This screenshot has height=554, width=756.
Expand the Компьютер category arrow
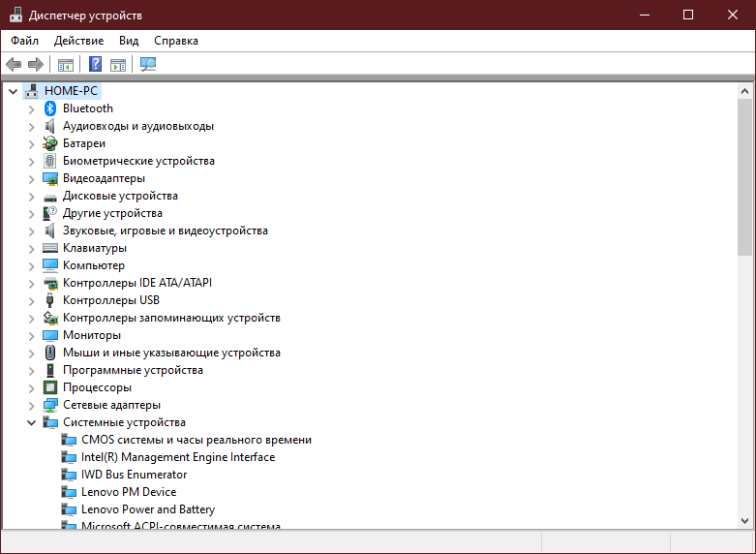pos(31,266)
